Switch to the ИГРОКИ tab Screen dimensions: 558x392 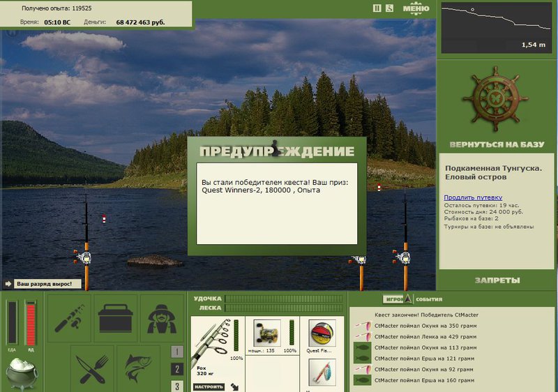pos(393,299)
